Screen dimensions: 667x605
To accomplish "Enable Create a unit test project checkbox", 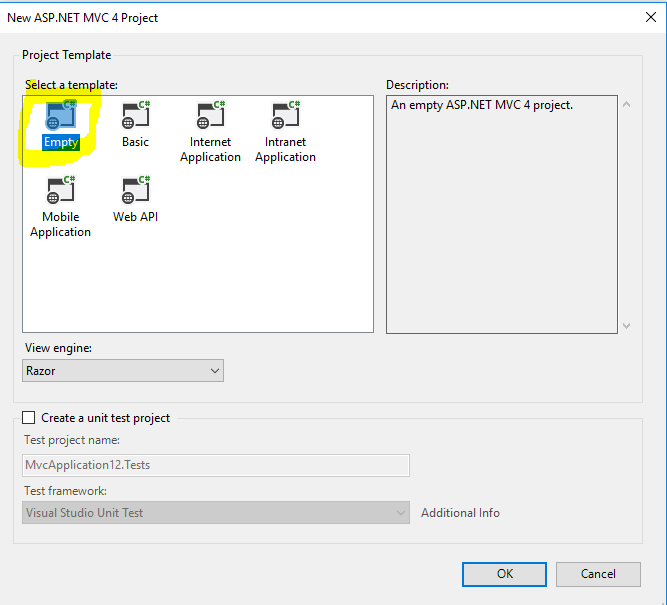I will click(x=29, y=418).
